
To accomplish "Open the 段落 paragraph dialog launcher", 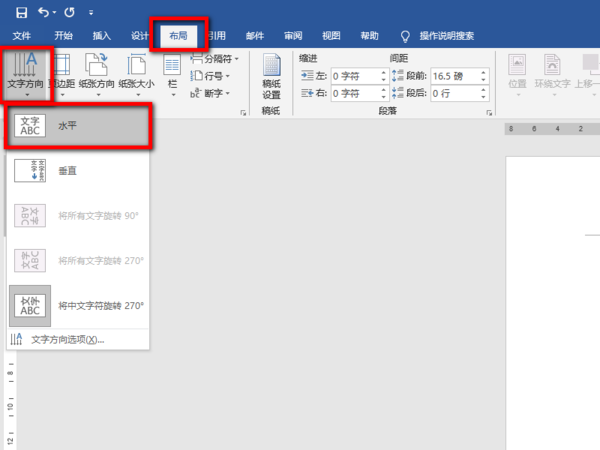I will pyautogui.click(x=489, y=112).
